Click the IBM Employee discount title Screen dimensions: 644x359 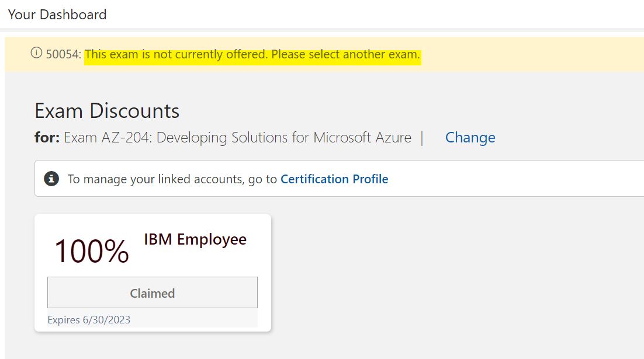(195, 239)
